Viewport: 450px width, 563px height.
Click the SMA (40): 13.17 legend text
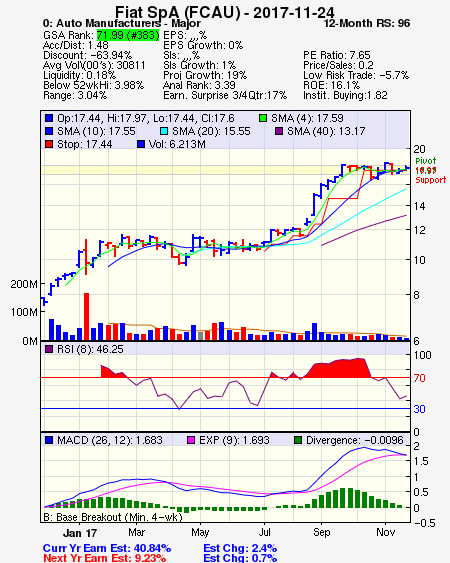coord(326,131)
